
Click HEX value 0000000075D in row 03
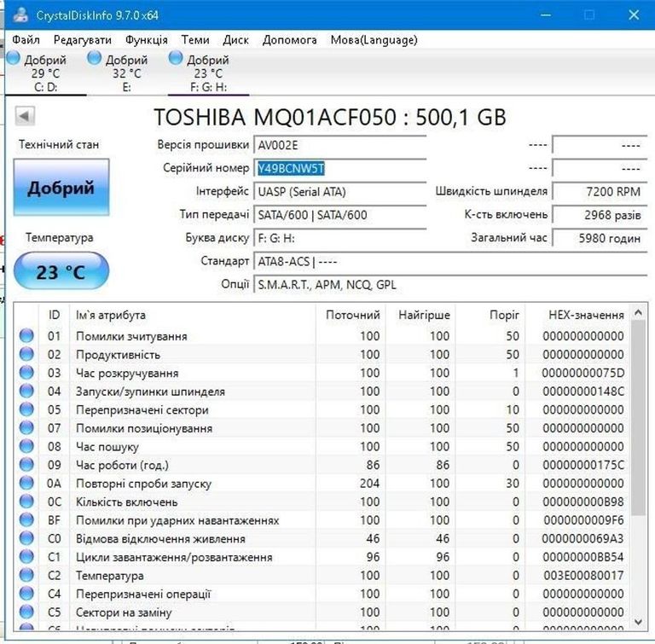(583, 373)
